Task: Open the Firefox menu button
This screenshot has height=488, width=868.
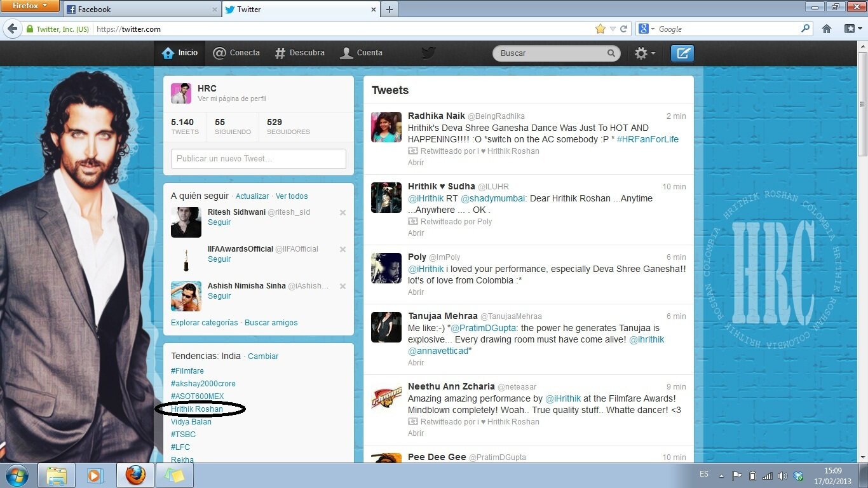Action: 30,6
